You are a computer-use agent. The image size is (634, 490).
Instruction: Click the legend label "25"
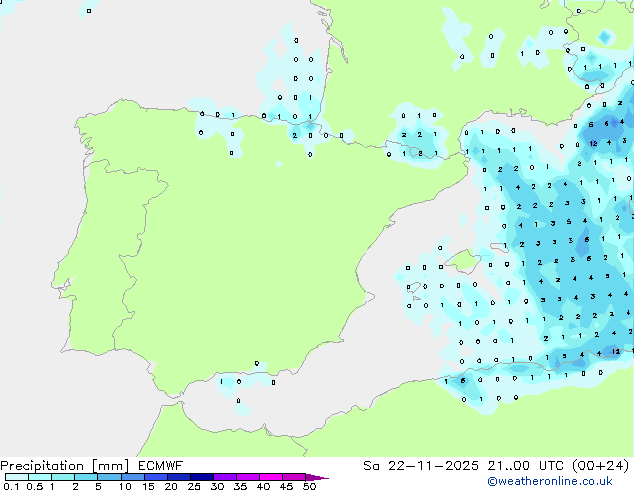(194, 486)
